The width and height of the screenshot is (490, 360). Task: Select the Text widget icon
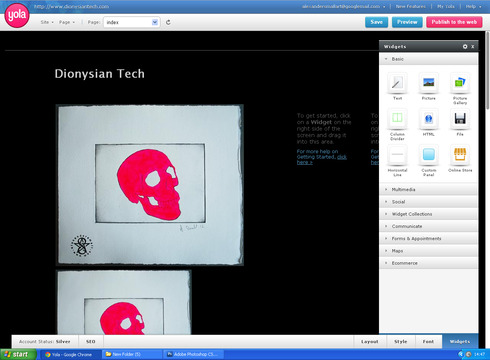tap(397, 83)
